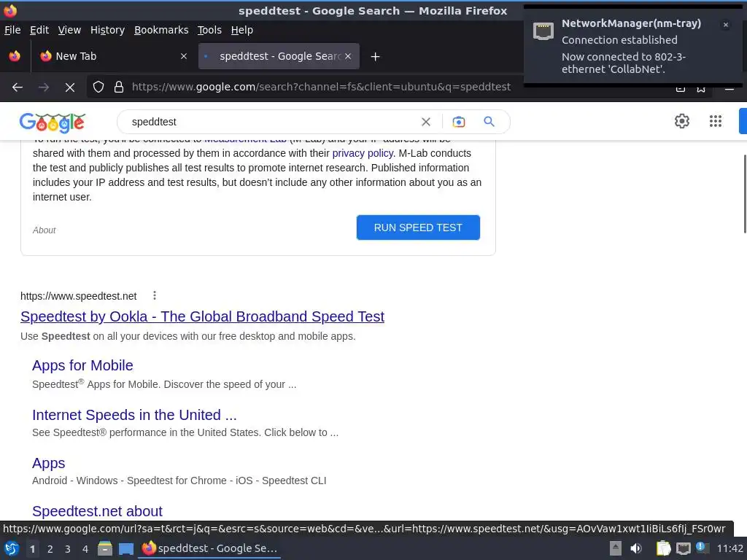Image resolution: width=747 pixels, height=560 pixels.
Task: Select the speddtest Google Search tab
Action: 279,56
